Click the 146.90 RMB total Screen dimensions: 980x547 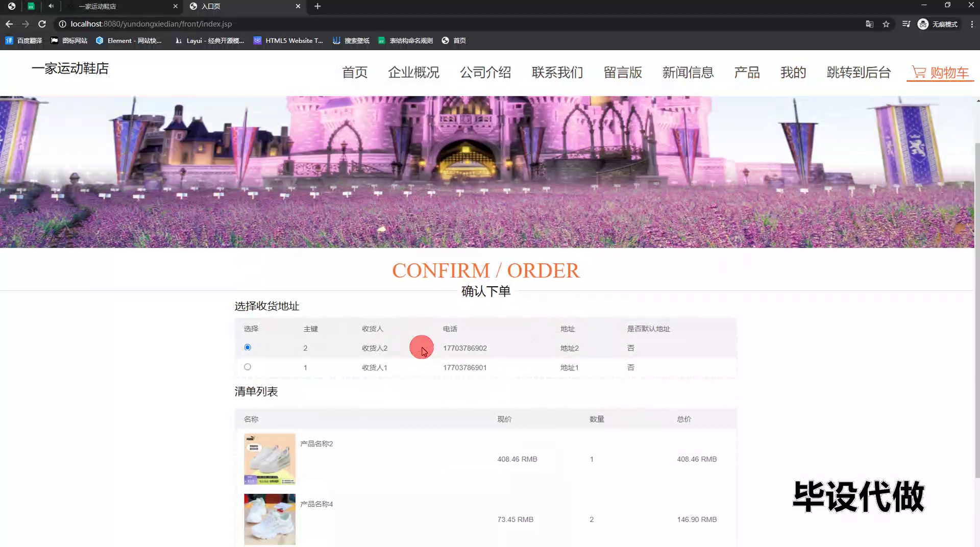[x=697, y=519]
